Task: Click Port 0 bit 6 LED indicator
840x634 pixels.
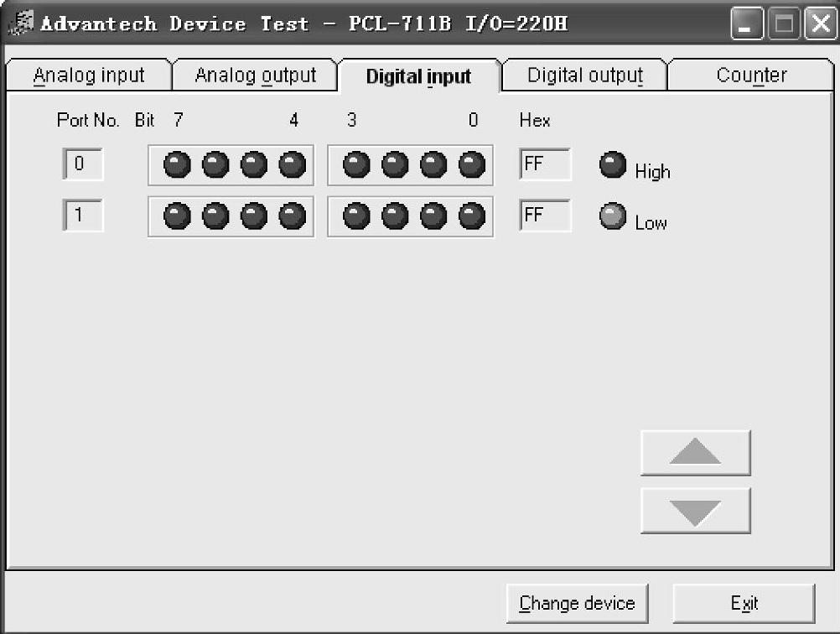Action: (215, 164)
